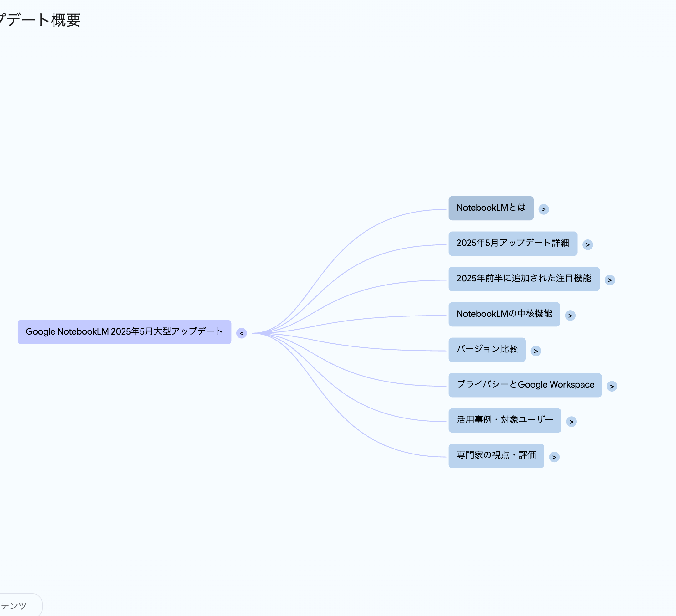This screenshot has height=616, width=676.
Task: Expand the 2025年5月アップデート詳細 chevron
Action: point(587,245)
